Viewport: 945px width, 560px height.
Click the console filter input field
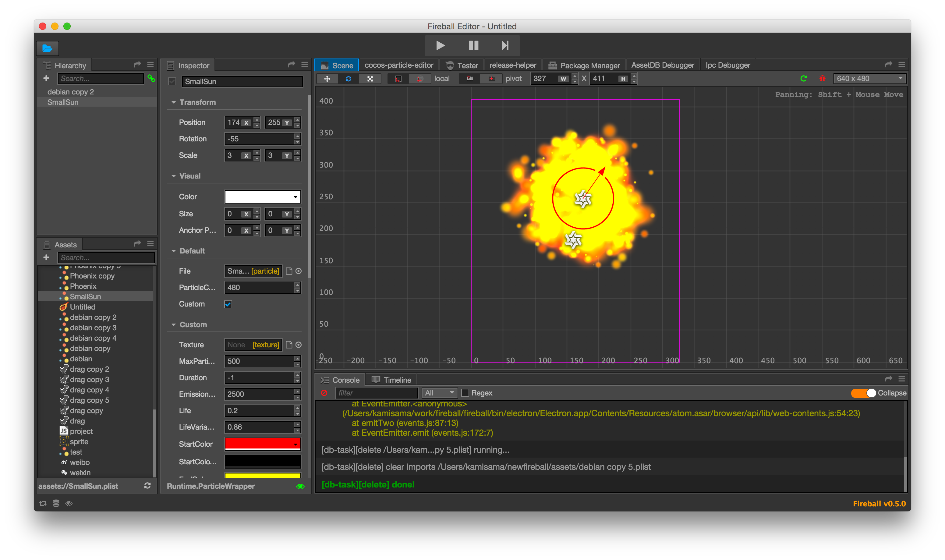click(377, 393)
